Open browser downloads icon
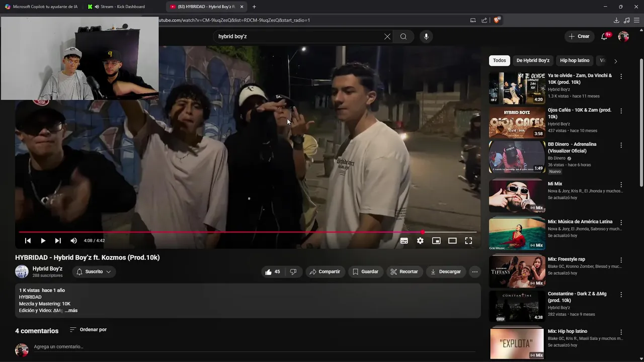 click(616, 20)
